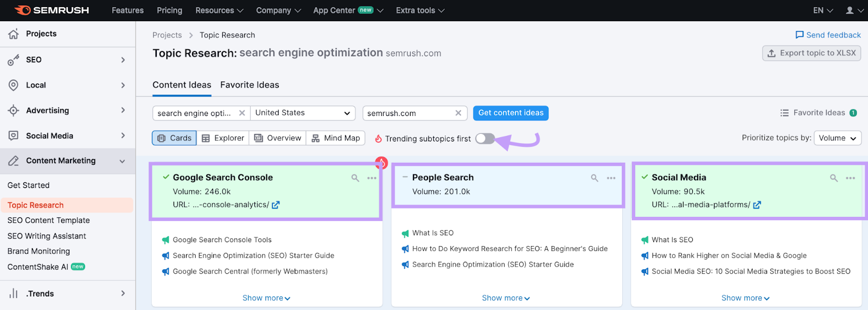The image size is (868, 310).
Task: Click the Get content ideas button
Action: (510, 113)
